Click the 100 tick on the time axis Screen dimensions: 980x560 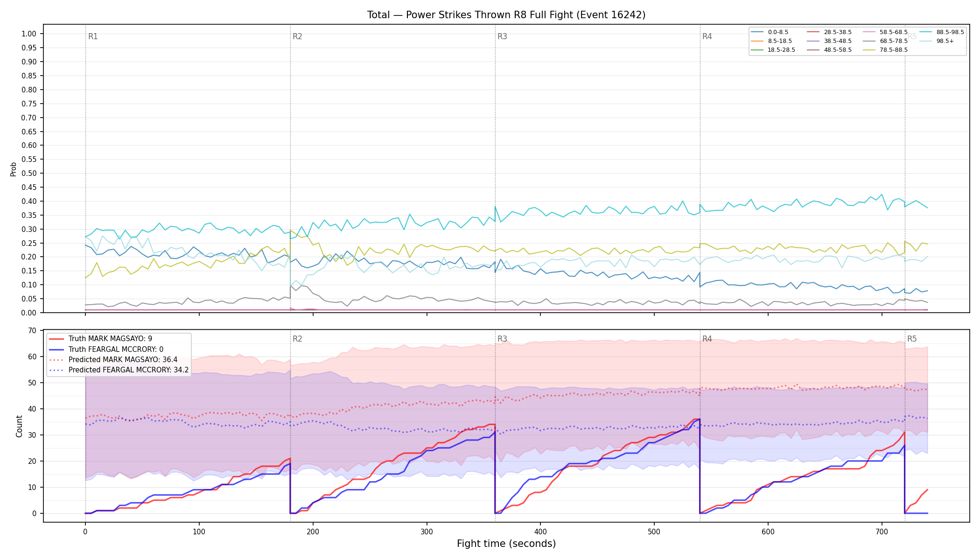199,532
